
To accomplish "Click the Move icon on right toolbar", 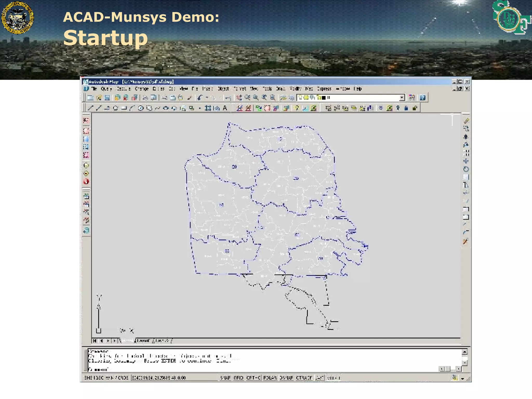I will pyautogui.click(x=466, y=161).
